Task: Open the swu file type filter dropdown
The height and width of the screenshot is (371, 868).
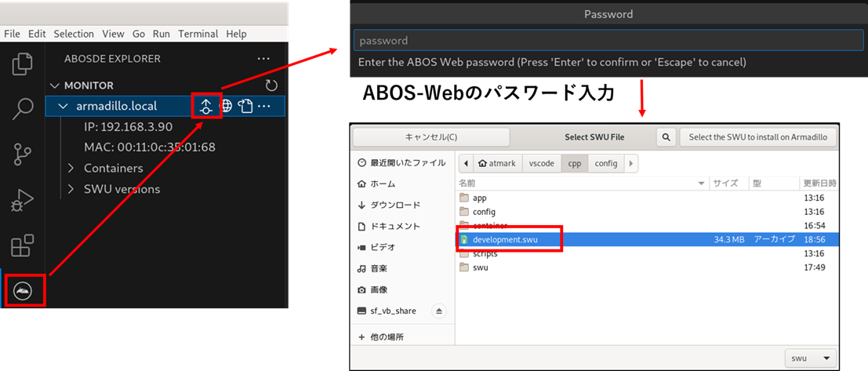Action: 811,358
